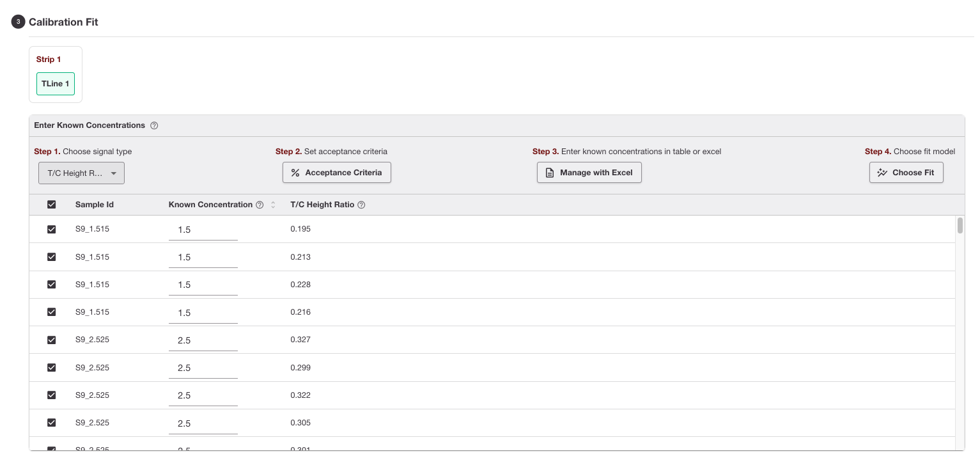
Task: Click the Step 2 Set acceptance criteria label
Action: pyautogui.click(x=331, y=152)
